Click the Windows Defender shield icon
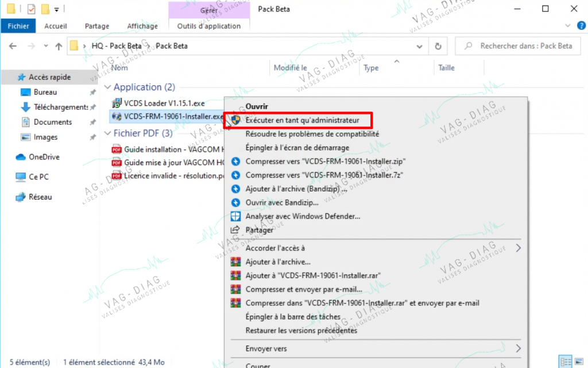The width and height of the screenshot is (588, 368). tap(235, 216)
